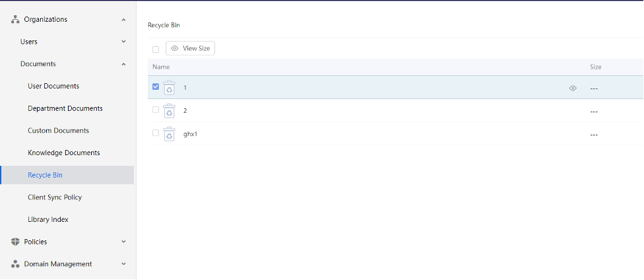The image size is (644, 280).
Task: Open Department Documents in the sidebar
Action: 65,108
